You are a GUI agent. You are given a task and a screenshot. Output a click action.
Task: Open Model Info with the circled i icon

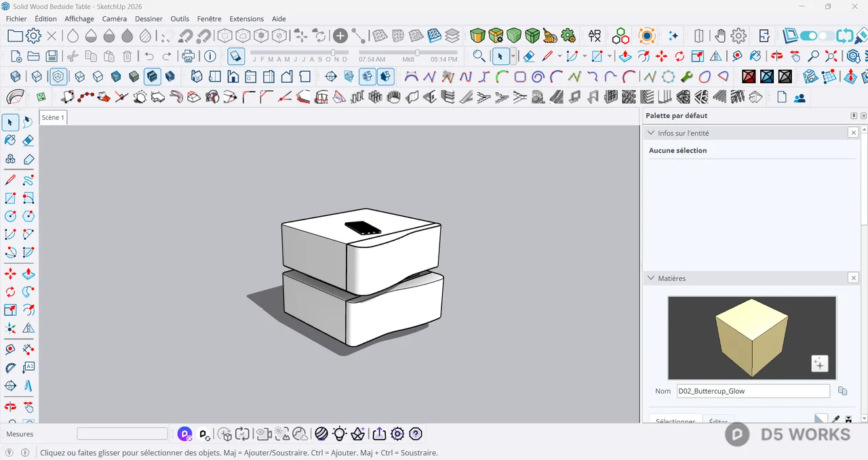210,56
